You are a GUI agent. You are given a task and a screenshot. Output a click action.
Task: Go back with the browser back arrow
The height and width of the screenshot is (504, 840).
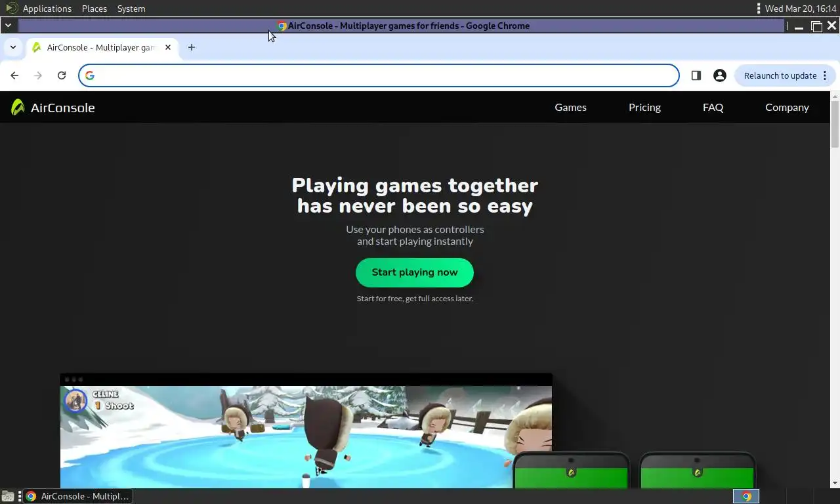(14, 75)
